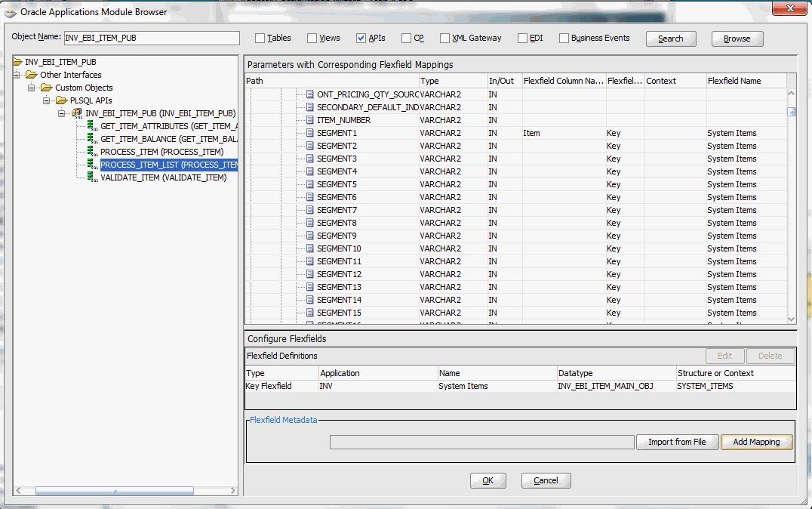Click the tree panel scroll-right arrow
Image resolution: width=812 pixels, height=509 pixels.
pyautogui.click(x=233, y=490)
